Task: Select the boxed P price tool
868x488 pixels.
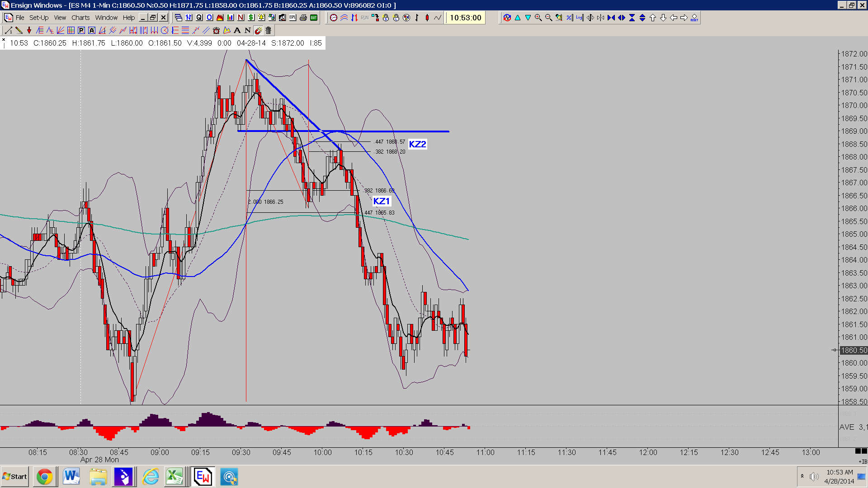Action: pyautogui.click(x=81, y=30)
